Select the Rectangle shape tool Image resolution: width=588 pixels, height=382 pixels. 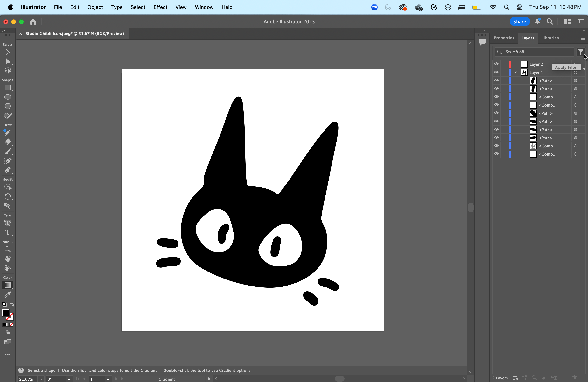tap(8, 88)
